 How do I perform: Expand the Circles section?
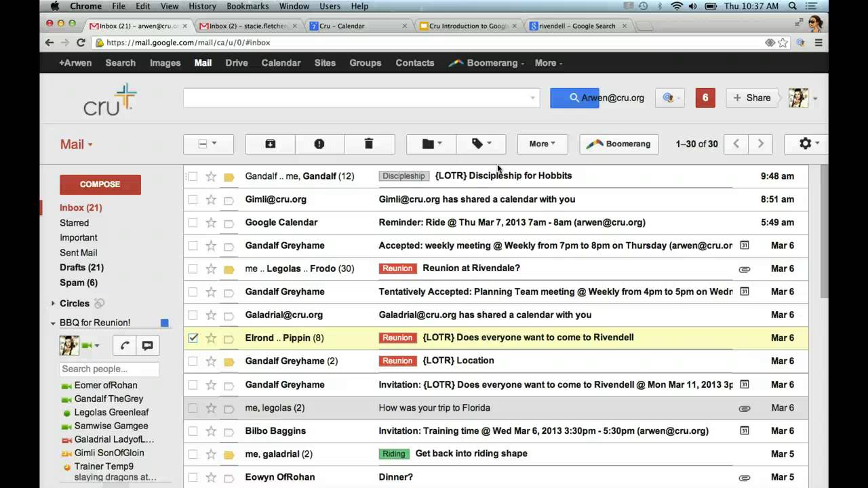pos(53,304)
